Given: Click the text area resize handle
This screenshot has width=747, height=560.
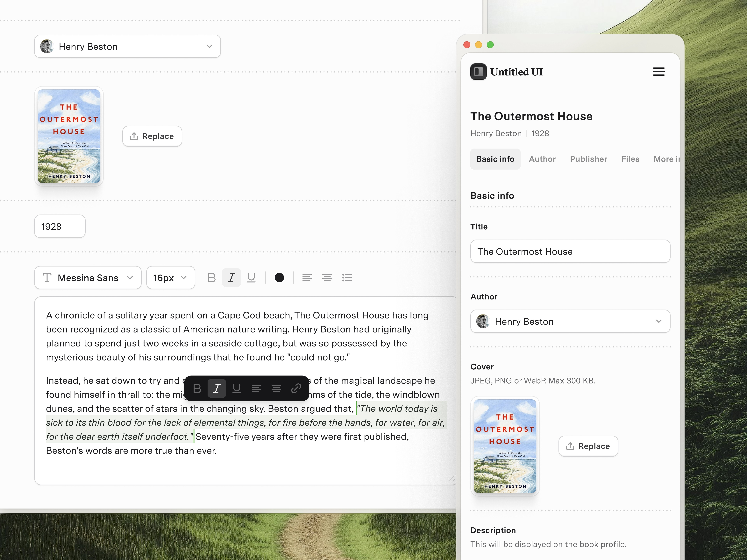Looking at the screenshot, I should (x=452, y=479).
